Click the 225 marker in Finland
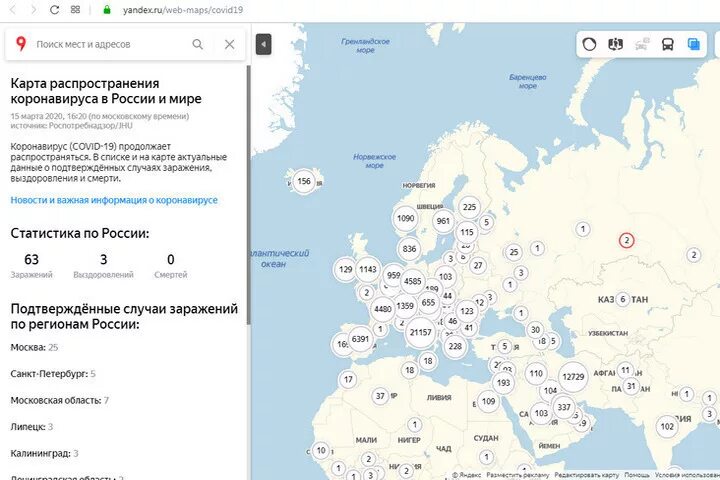The width and height of the screenshot is (720, 480). 469,207
